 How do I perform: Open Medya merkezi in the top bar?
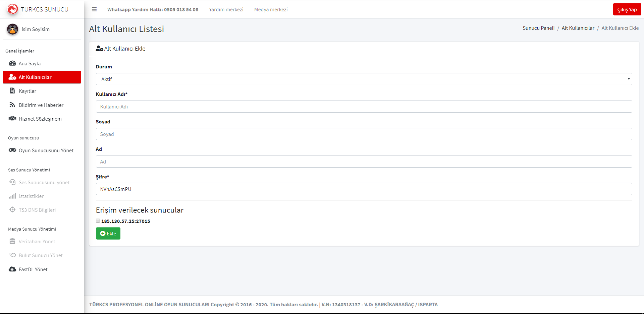click(x=271, y=9)
